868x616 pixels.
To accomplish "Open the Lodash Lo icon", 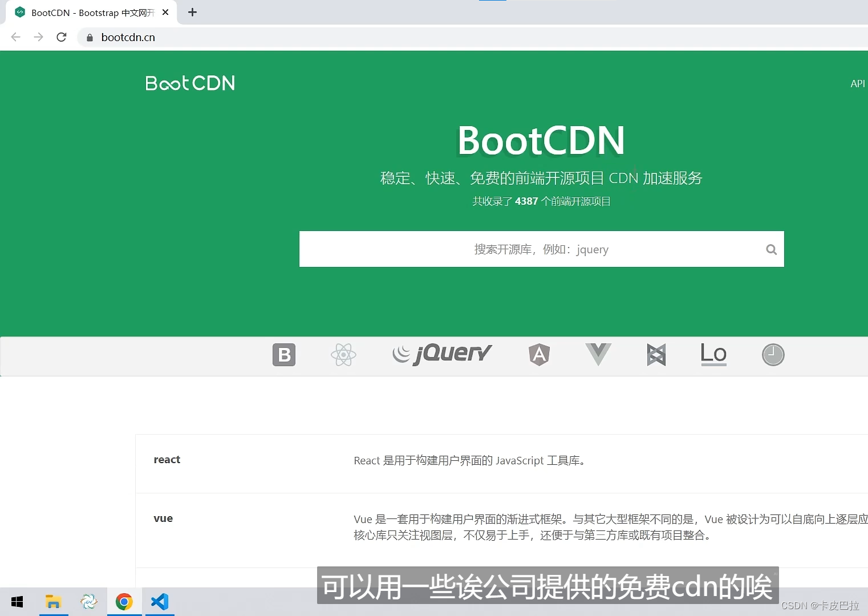I will (713, 354).
